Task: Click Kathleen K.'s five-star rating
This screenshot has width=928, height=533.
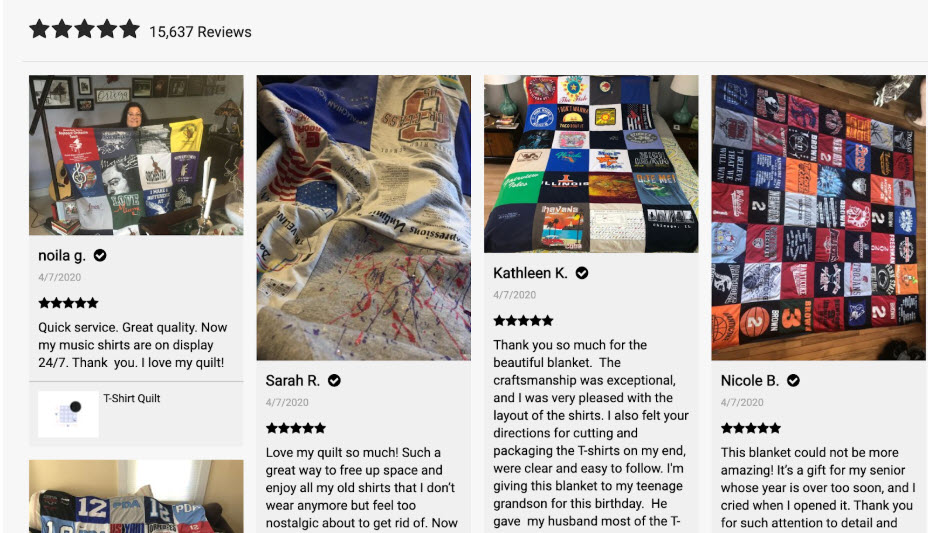Action: [x=523, y=321]
